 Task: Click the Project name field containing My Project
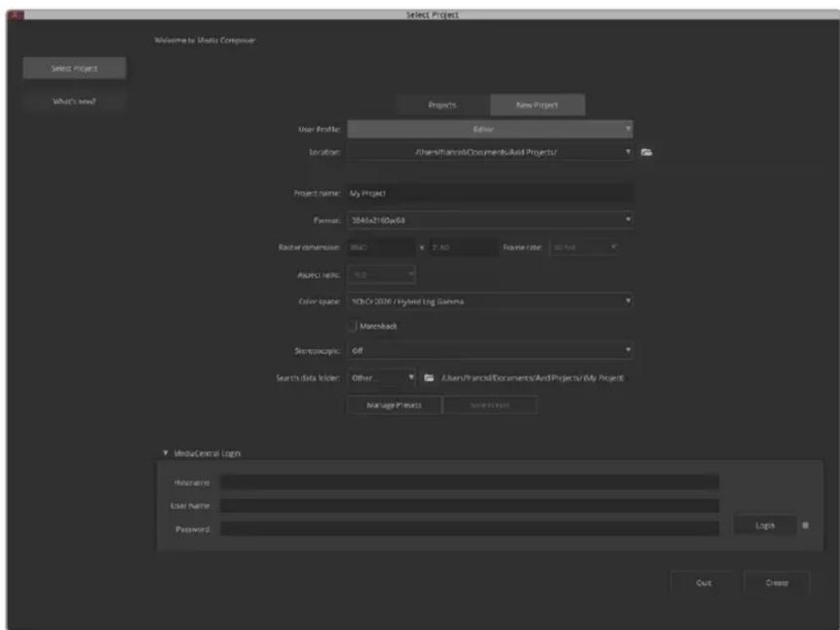click(x=489, y=193)
